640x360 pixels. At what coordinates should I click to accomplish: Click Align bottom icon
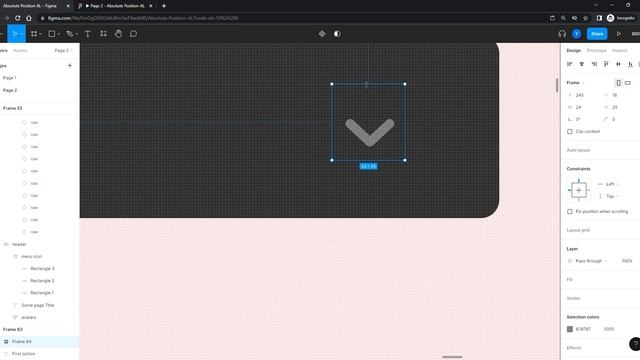(631, 64)
